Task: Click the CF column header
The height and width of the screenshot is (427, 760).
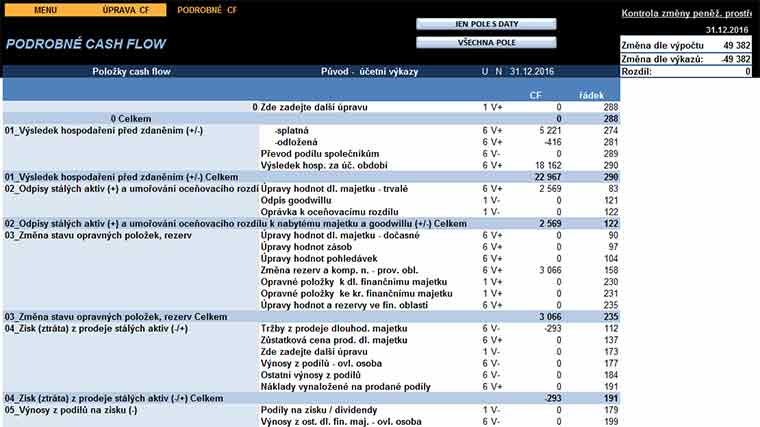Action: 536,95
